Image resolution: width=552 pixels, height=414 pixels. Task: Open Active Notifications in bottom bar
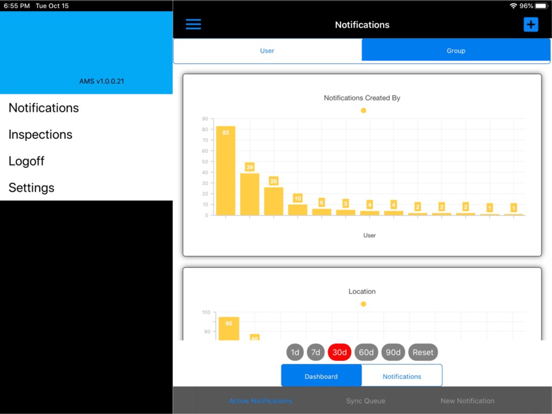click(x=261, y=401)
